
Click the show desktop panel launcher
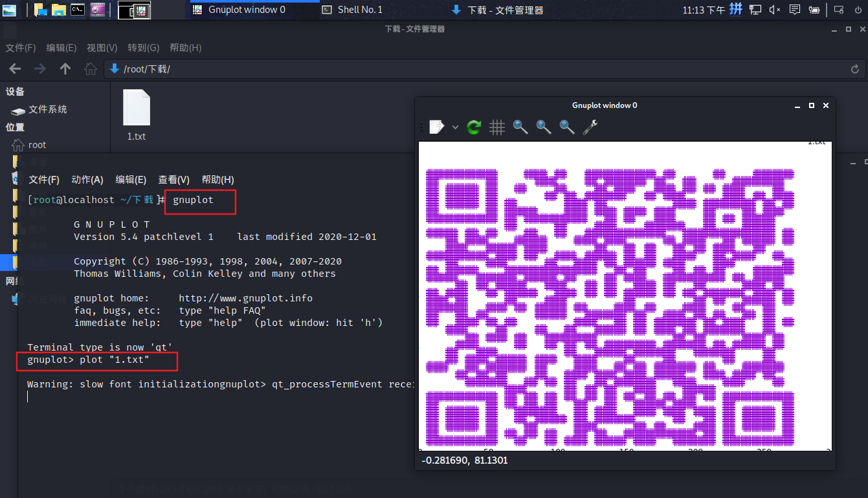click(x=40, y=10)
